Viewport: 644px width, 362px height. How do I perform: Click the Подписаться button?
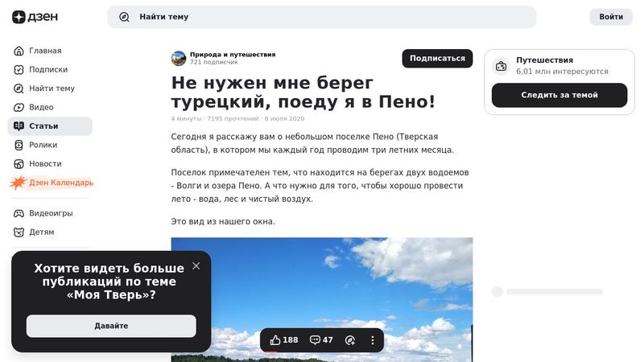437,58
